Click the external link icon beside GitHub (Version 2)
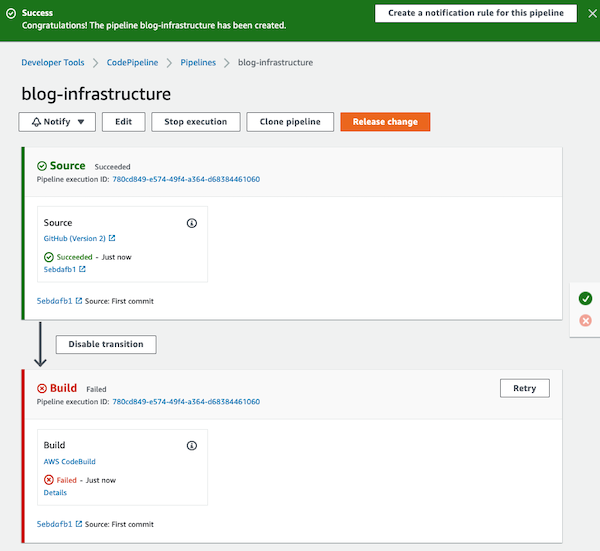Viewport: 600px width, 551px height. pyautogui.click(x=112, y=238)
